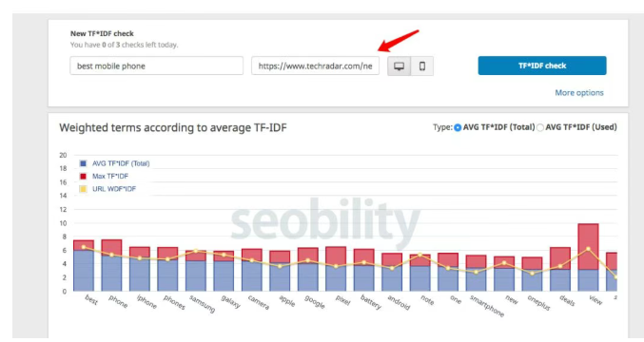The width and height of the screenshot is (644, 342).
Task: Click the bar above 'best' term
Action: (x=84, y=266)
